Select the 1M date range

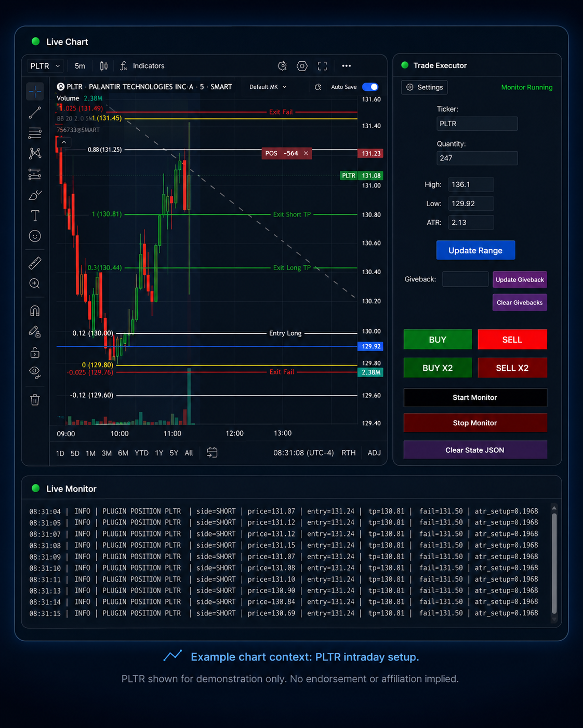[x=90, y=453]
